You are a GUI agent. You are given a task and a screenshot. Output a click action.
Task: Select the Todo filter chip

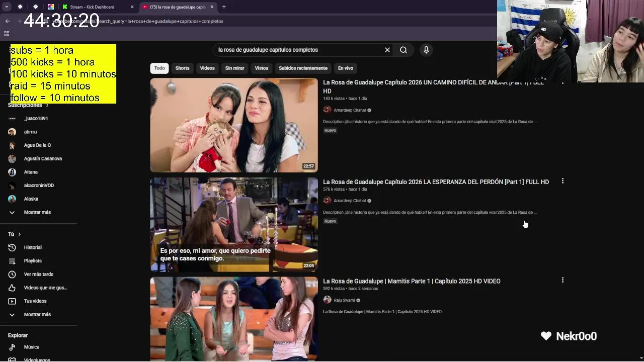tap(159, 68)
